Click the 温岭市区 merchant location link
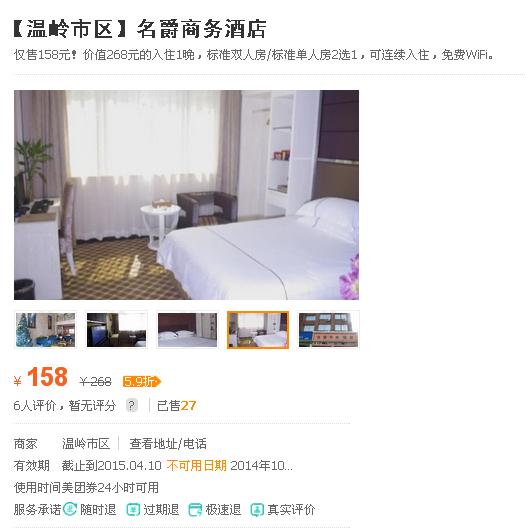Screen dimensions: 526x528 click(86, 443)
